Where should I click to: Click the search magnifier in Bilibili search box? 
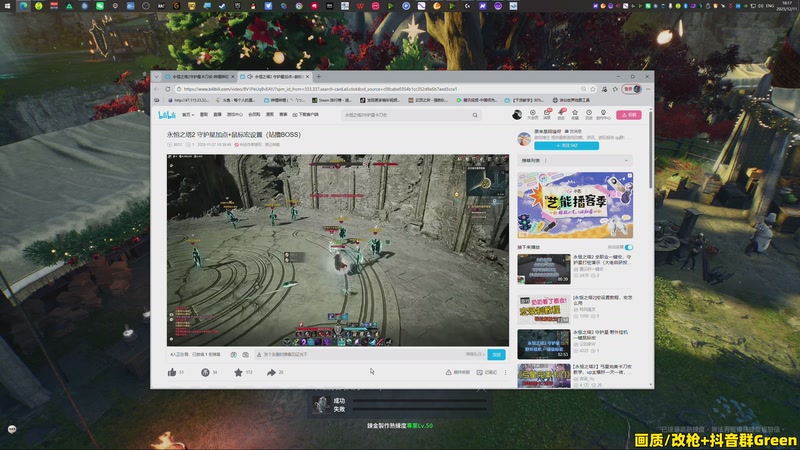click(475, 115)
